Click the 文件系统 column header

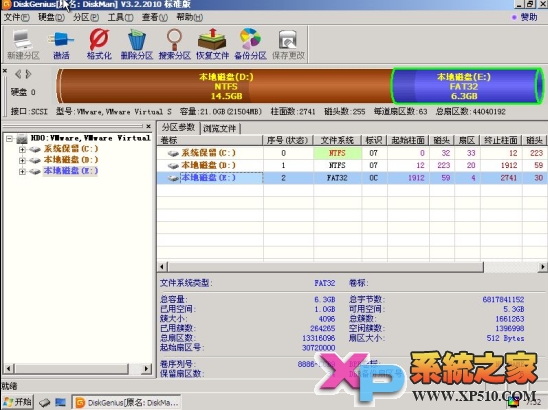338,141
